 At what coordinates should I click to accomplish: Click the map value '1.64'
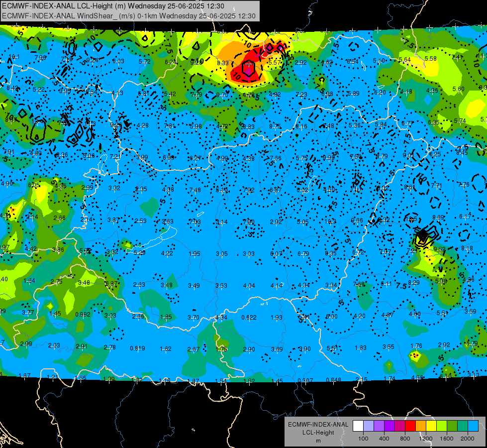tap(29, 281)
